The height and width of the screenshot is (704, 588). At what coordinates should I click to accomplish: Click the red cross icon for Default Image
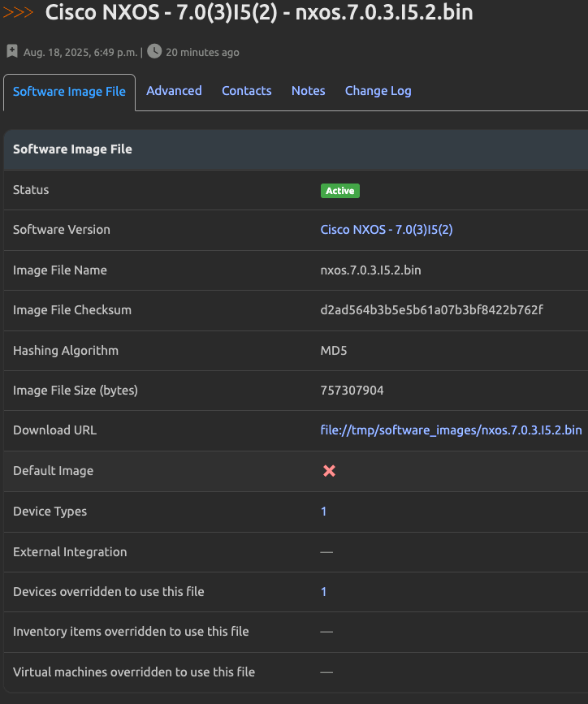[x=326, y=470]
